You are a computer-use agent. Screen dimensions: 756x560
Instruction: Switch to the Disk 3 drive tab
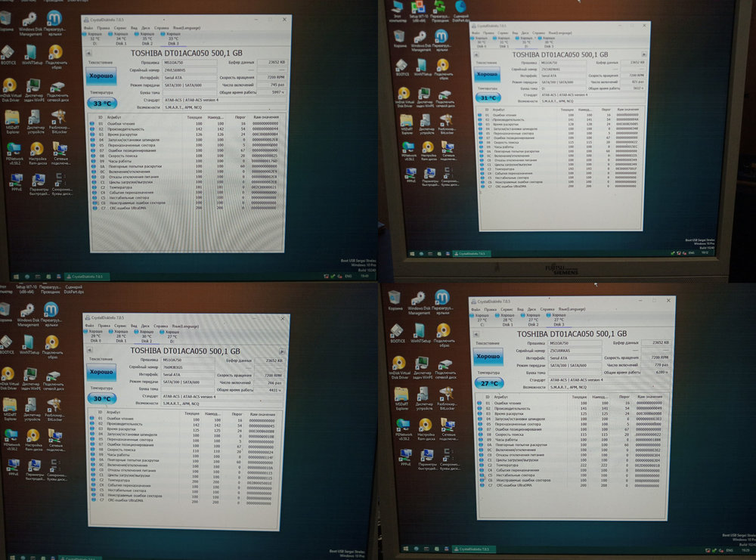click(x=173, y=42)
